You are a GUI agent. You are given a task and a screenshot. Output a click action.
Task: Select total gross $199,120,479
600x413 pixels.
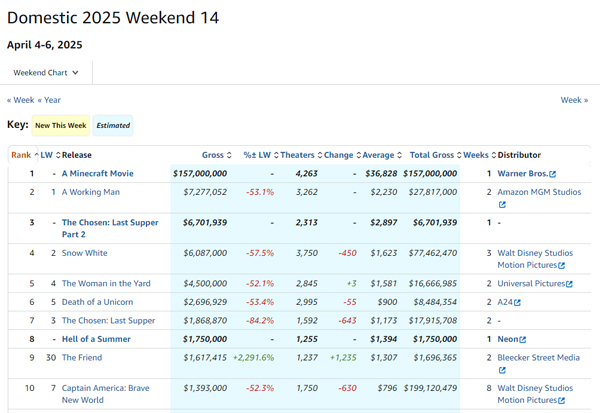click(430, 388)
